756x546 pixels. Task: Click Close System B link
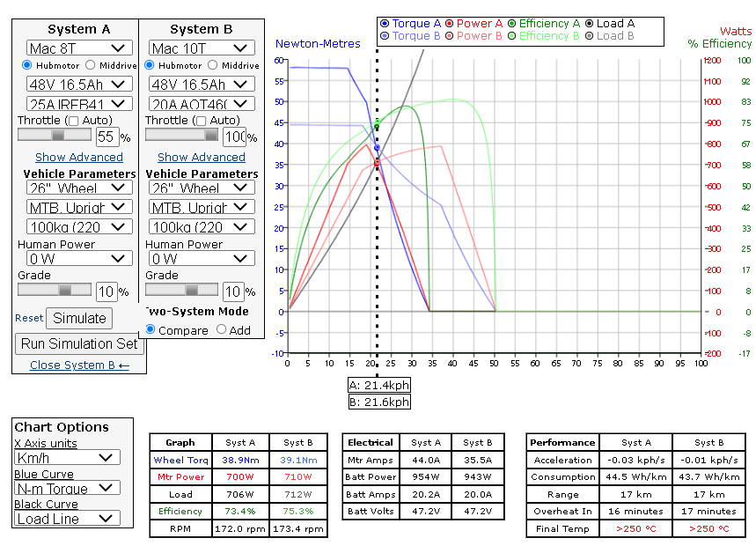tap(79, 365)
